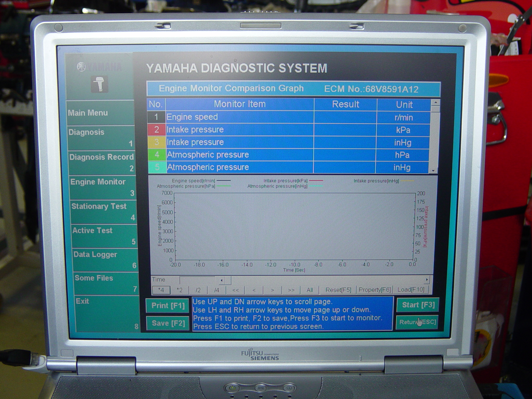Select the *2 time zoom button
The height and width of the screenshot is (399, 532).
(179, 290)
